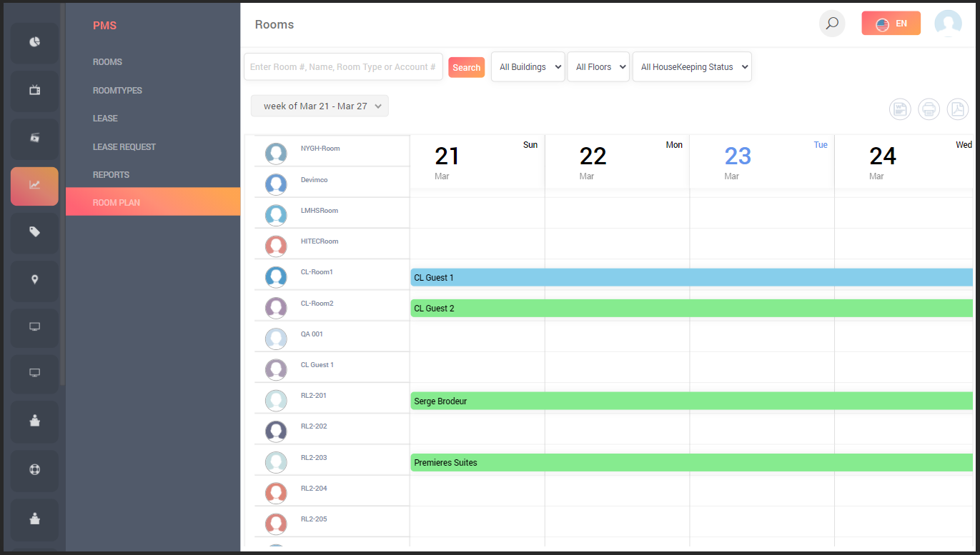Focus the room search input field

tap(343, 67)
